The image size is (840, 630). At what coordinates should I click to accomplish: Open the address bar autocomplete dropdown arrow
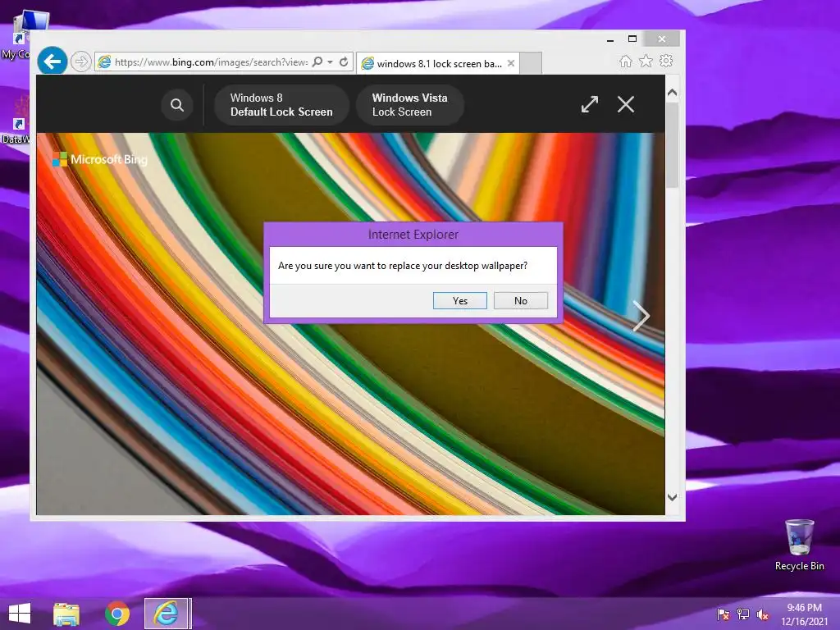[x=330, y=62]
